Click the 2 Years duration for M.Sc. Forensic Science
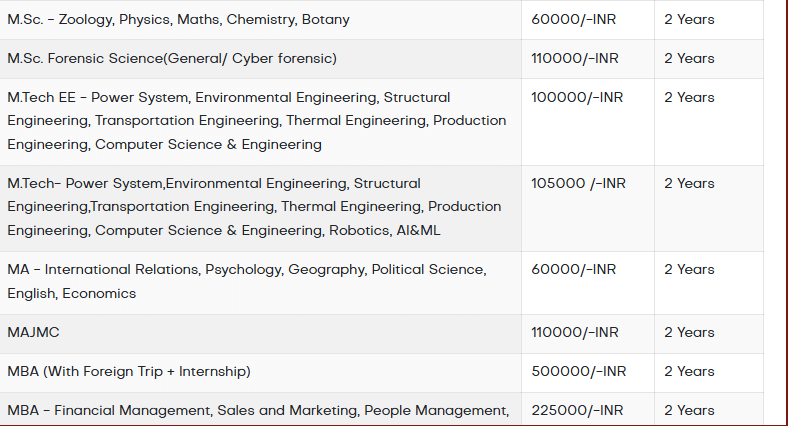Screen dimensions: 788x426 pos(689,59)
